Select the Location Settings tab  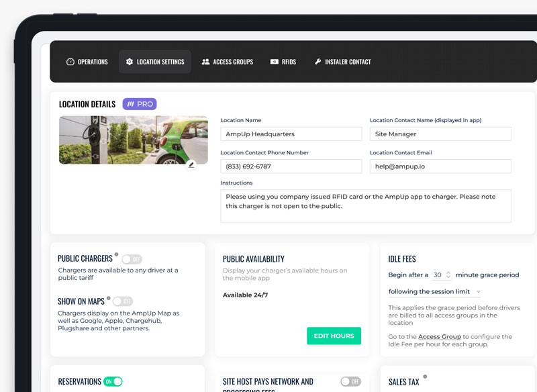coord(155,62)
